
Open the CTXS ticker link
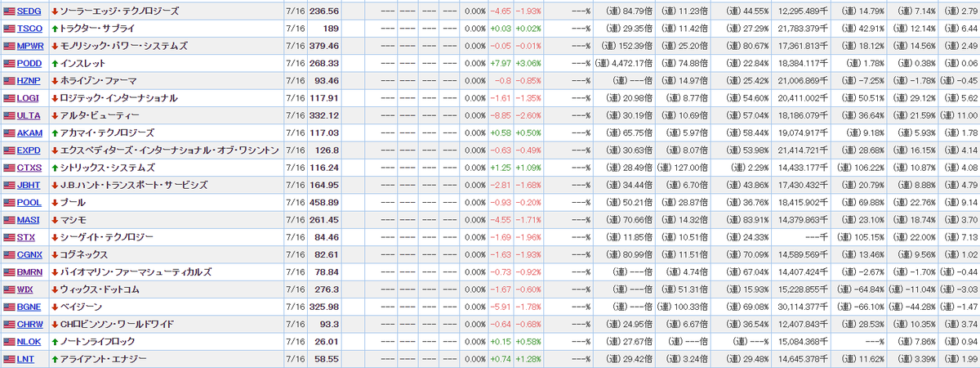click(29, 168)
